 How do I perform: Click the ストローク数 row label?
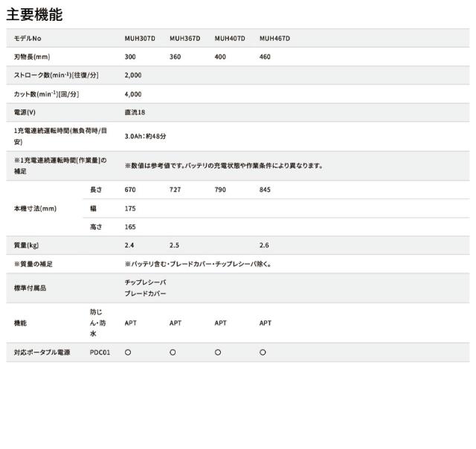[x=57, y=75]
